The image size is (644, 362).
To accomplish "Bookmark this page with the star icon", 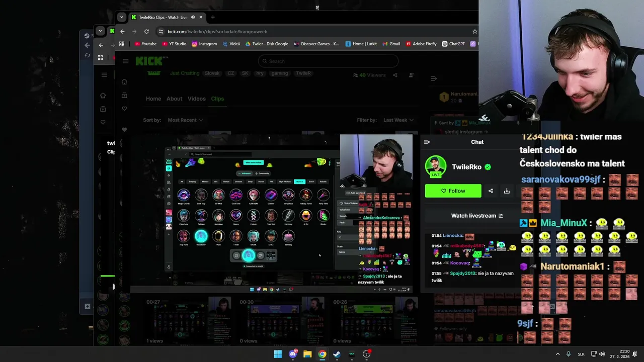I will (474, 31).
